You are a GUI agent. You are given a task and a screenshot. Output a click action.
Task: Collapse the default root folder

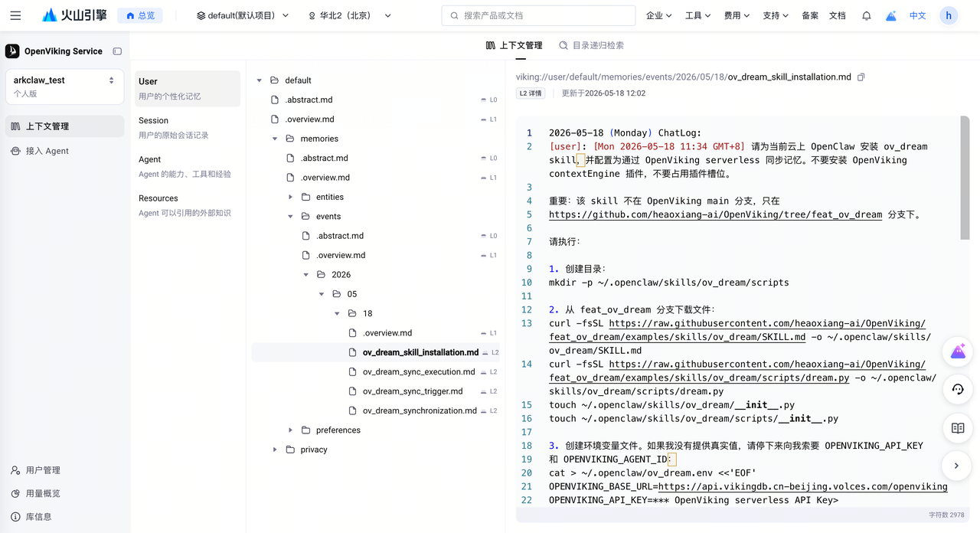pyautogui.click(x=260, y=80)
